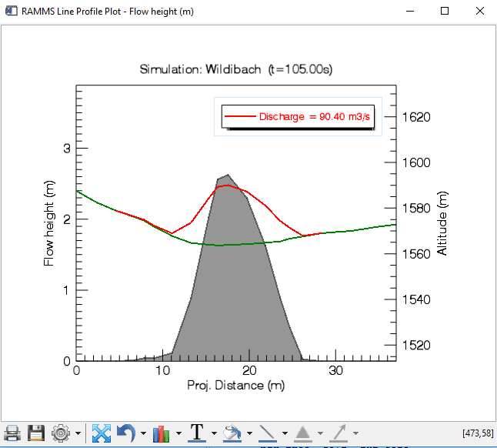The height and width of the screenshot is (448, 497).
Task: Click the flow height tick label 2
Action: (x=67, y=219)
